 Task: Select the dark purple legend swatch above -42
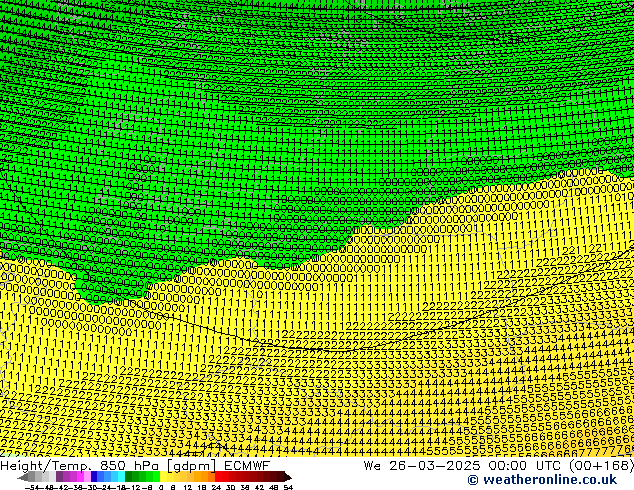(x=59, y=476)
